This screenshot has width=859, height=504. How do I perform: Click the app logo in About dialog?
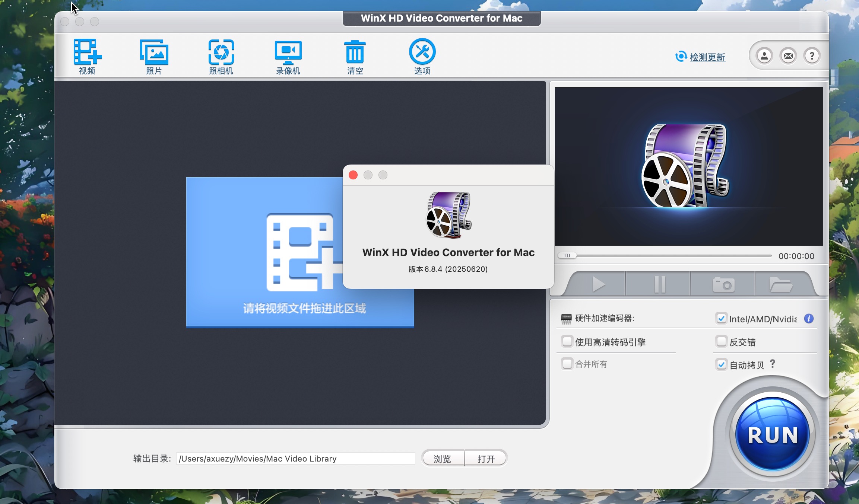click(448, 215)
